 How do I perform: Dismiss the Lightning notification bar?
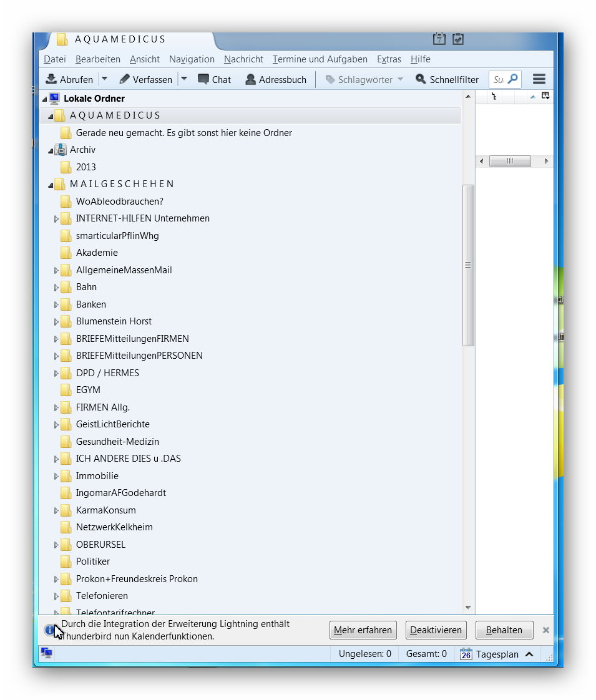pos(545,630)
